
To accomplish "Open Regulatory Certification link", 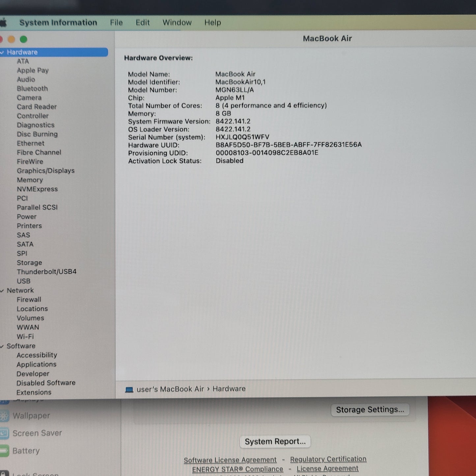I will click(328, 459).
